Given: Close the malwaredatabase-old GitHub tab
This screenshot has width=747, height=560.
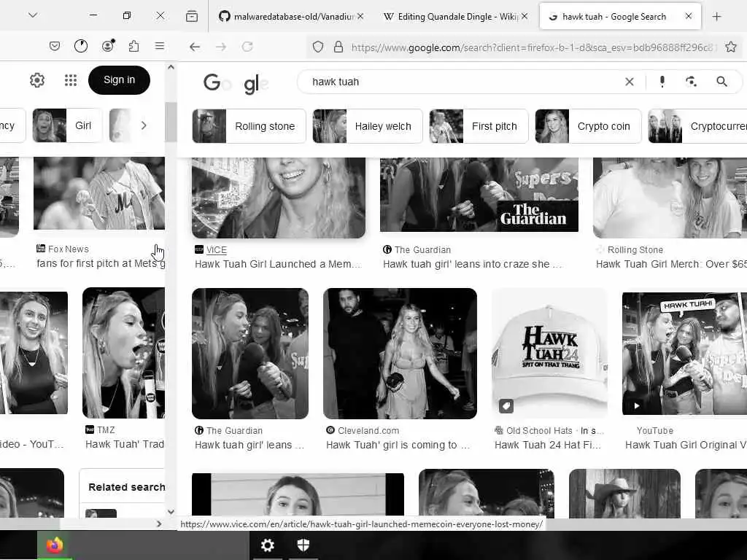Looking at the screenshot, I should 360,16.
